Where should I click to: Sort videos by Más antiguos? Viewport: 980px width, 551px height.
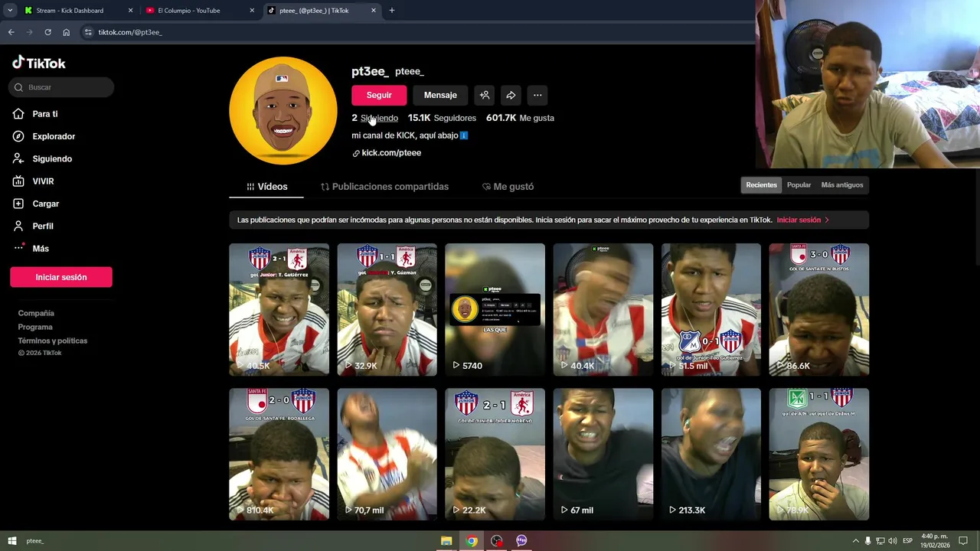[841, 185]
